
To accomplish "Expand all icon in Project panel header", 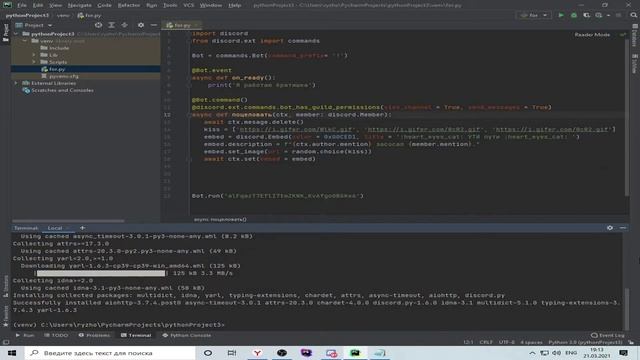I will [111, 25].
